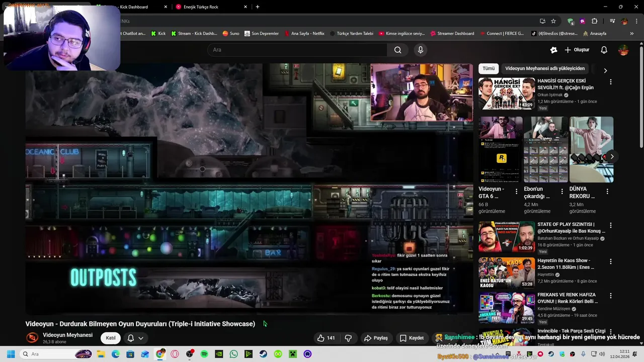The width and height of the screenshot is (644, 362).
Task: Select Videoyun Meyhanesi adlı yükleyiciden chip
Action: (x=545, y=68)
